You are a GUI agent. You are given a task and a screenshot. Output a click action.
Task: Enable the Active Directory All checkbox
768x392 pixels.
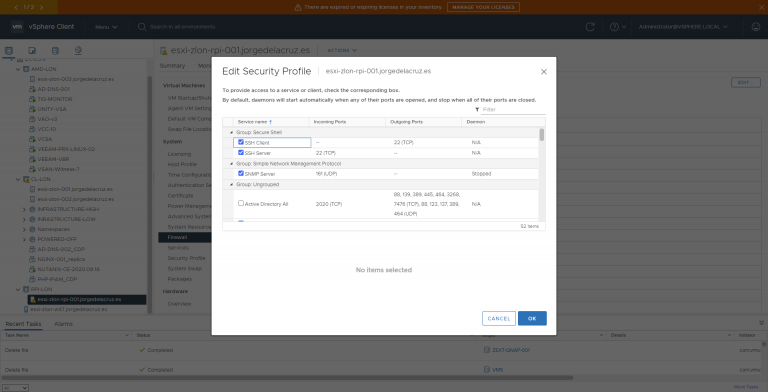click(x=241, y=203)
